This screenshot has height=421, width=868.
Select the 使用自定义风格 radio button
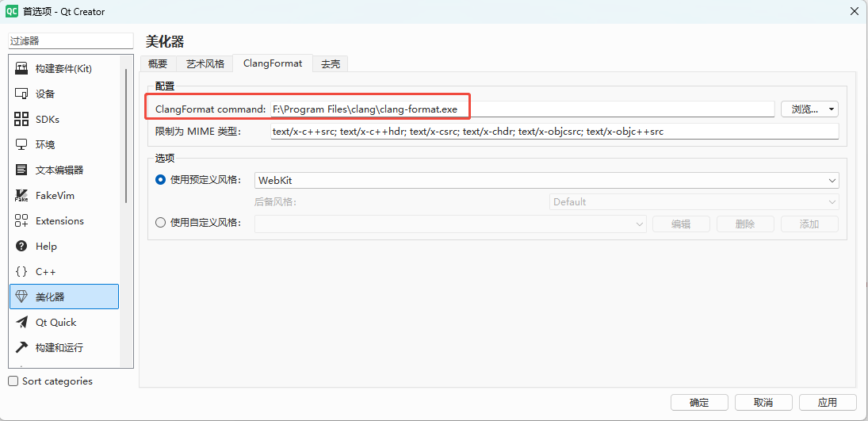click(161, 223)
